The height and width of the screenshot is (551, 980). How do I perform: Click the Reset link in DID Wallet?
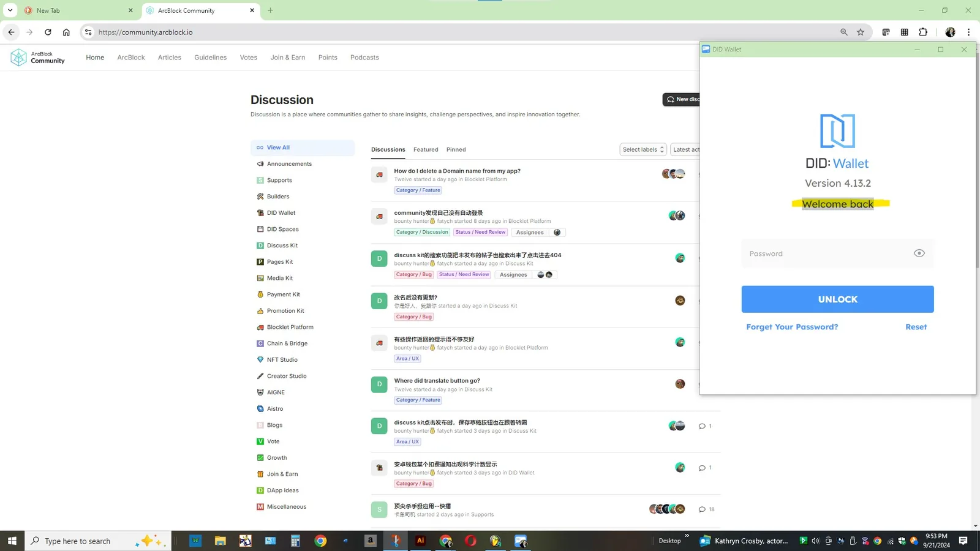916,327
